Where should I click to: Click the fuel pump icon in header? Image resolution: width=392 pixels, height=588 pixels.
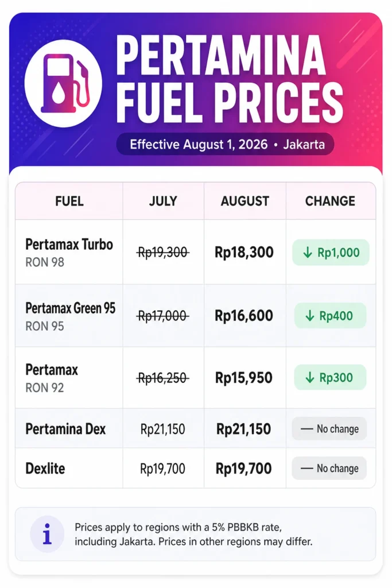(63, 83)
